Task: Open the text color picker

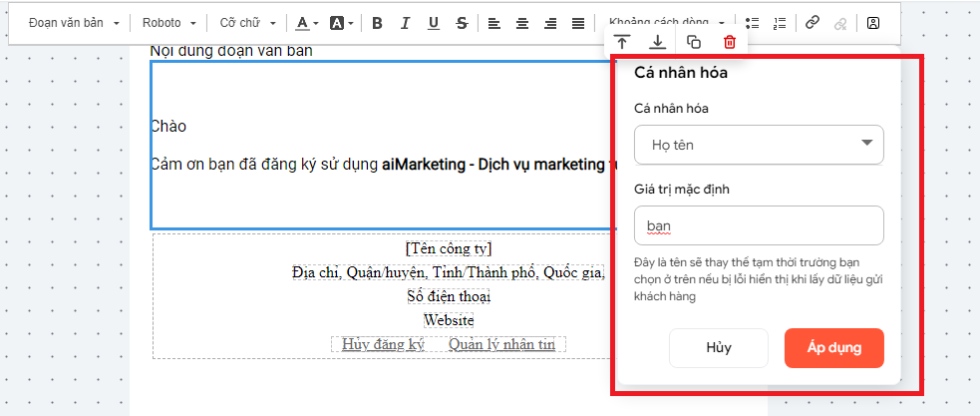Action: (x=306, y=23)
